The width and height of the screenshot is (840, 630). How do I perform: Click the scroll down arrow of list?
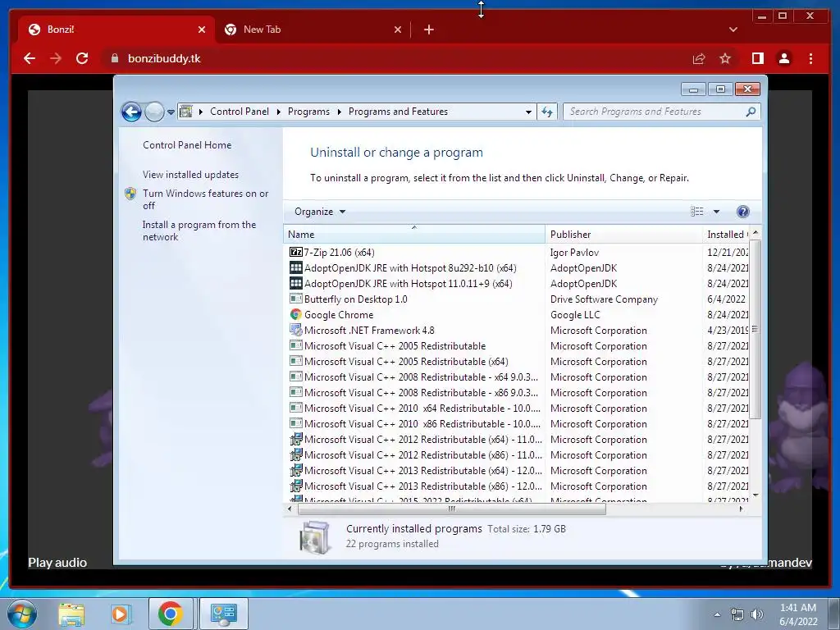click(x=756, y=495)
